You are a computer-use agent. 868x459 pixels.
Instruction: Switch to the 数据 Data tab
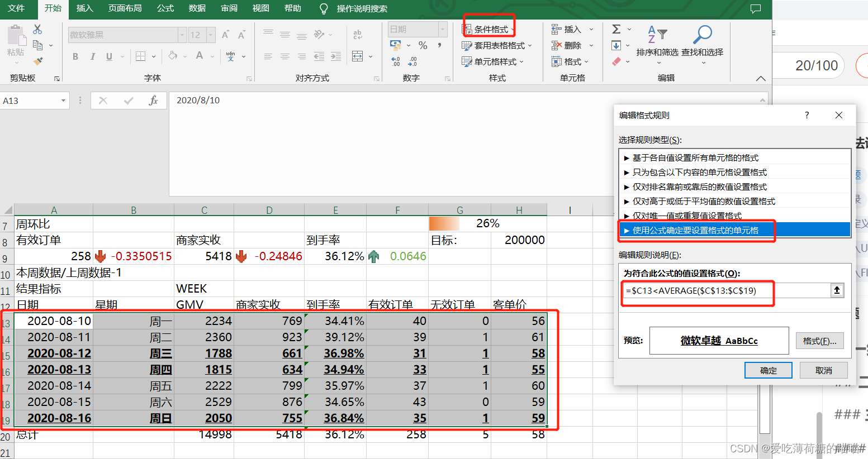click(197, 8)
